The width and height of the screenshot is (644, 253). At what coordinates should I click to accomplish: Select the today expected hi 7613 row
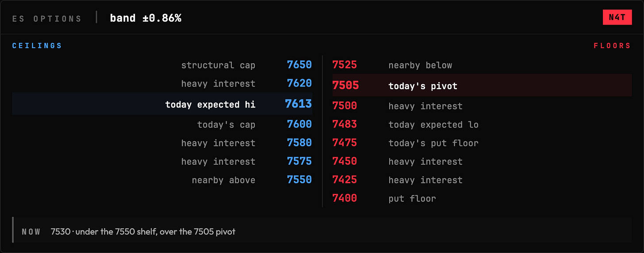tap(162, 104)
